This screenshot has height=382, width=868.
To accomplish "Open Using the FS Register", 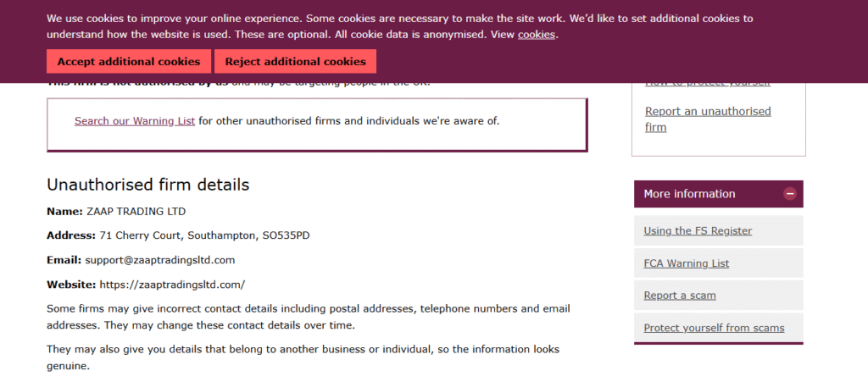I will [x=698, y=230].
